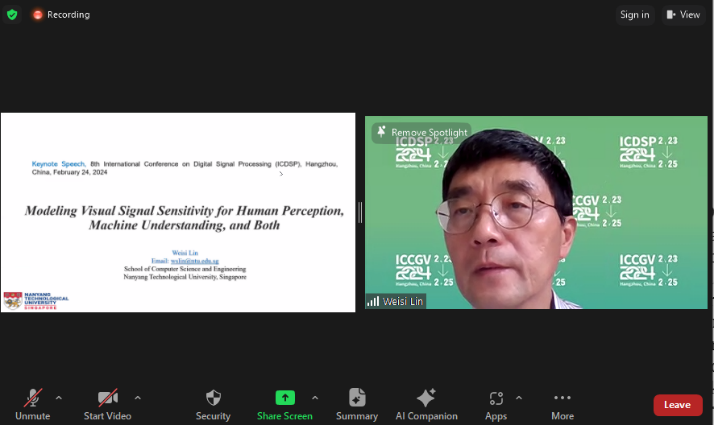Remove Spotlight from the speaker video
Viewport: 714px width, 425px height.
(x=421, y=132)
